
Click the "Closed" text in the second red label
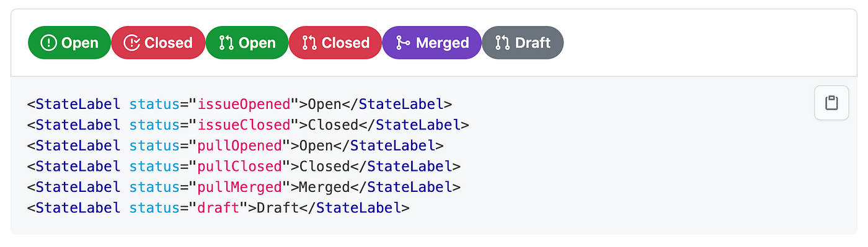(x=345, y=43)
